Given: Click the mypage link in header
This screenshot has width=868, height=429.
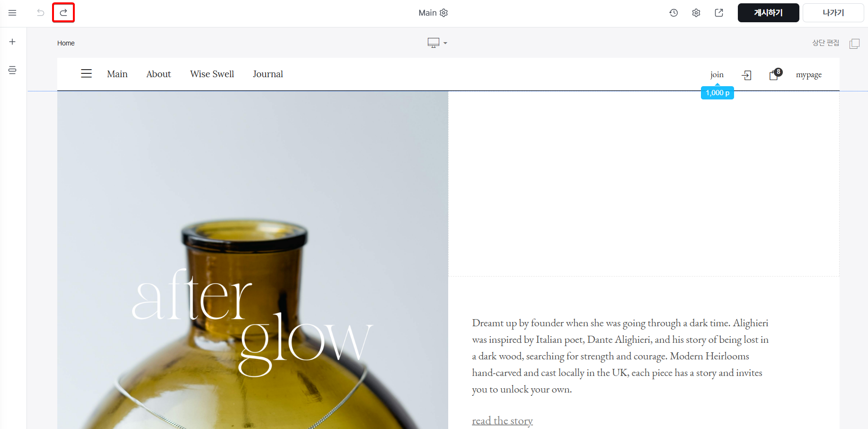Looking at the screenshot, I should pyautogui.click(x=809, y=75).
